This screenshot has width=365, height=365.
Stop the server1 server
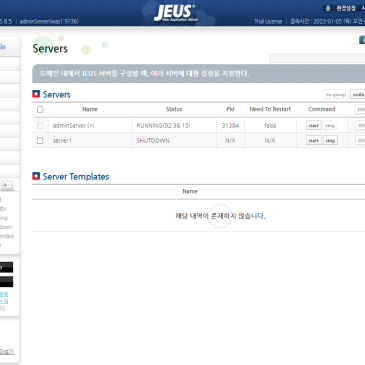point(330,140)
